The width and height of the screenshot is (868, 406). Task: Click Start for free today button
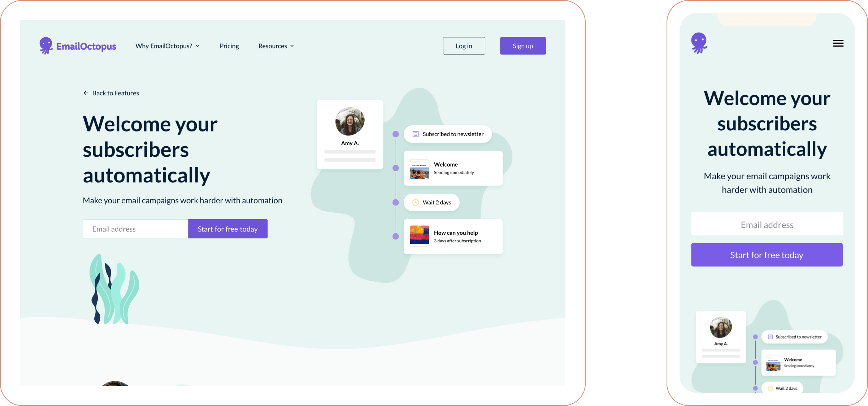pyautogui.click(x=227, y=229)
